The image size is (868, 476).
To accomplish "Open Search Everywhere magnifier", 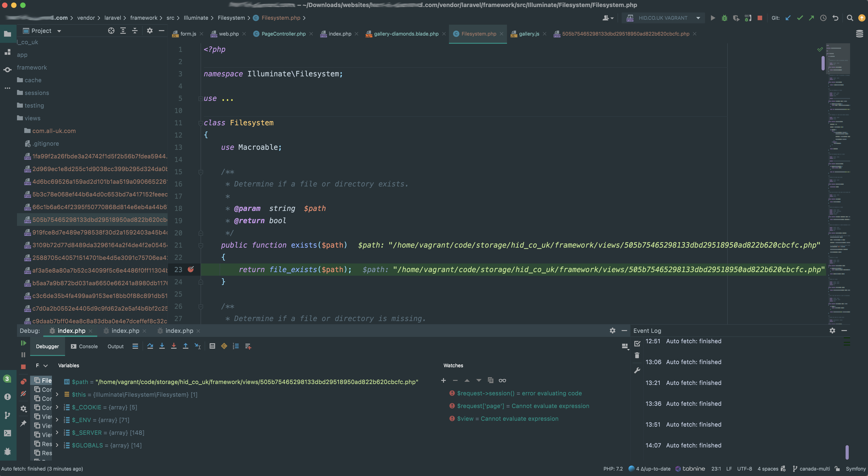I will coord(850,18).
